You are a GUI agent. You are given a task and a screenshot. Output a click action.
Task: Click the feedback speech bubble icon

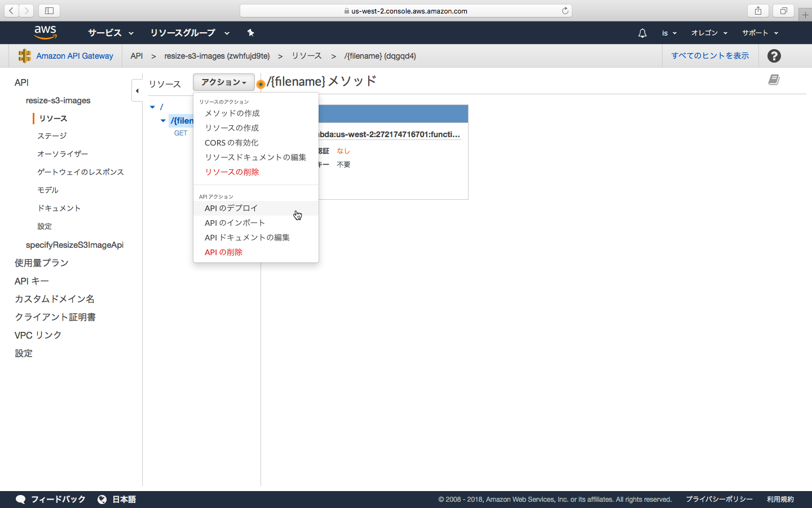pyautogui.click(x=21, y=499)
